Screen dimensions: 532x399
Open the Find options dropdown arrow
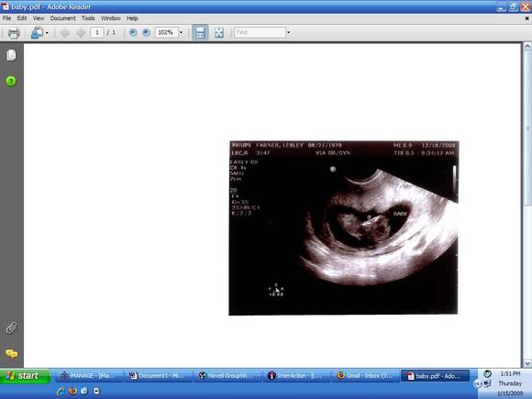[288, 33]
